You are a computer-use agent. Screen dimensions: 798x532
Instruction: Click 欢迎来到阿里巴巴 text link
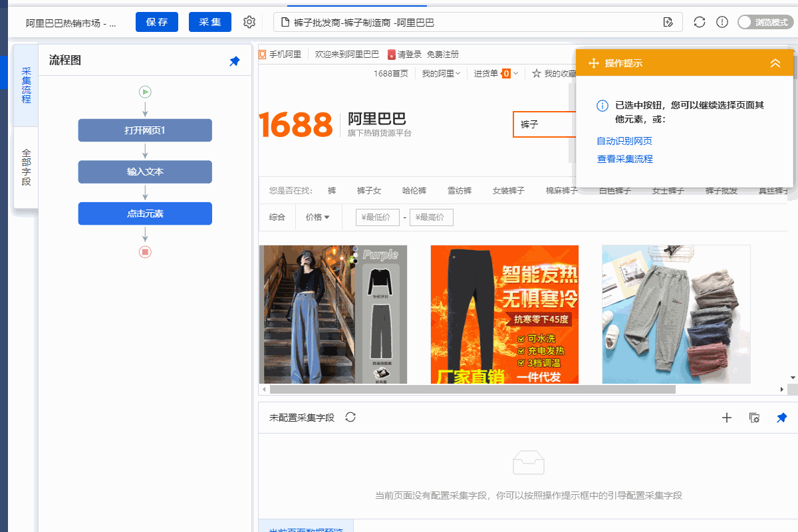pos(347,55)
